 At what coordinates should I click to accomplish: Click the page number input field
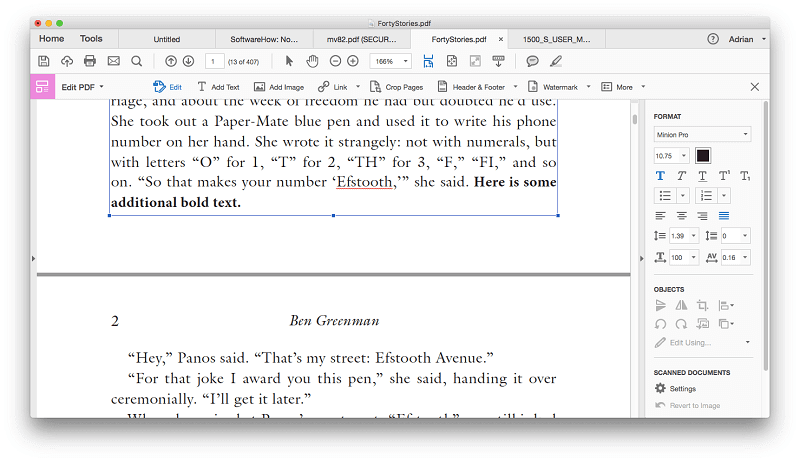tap(214, 61)
